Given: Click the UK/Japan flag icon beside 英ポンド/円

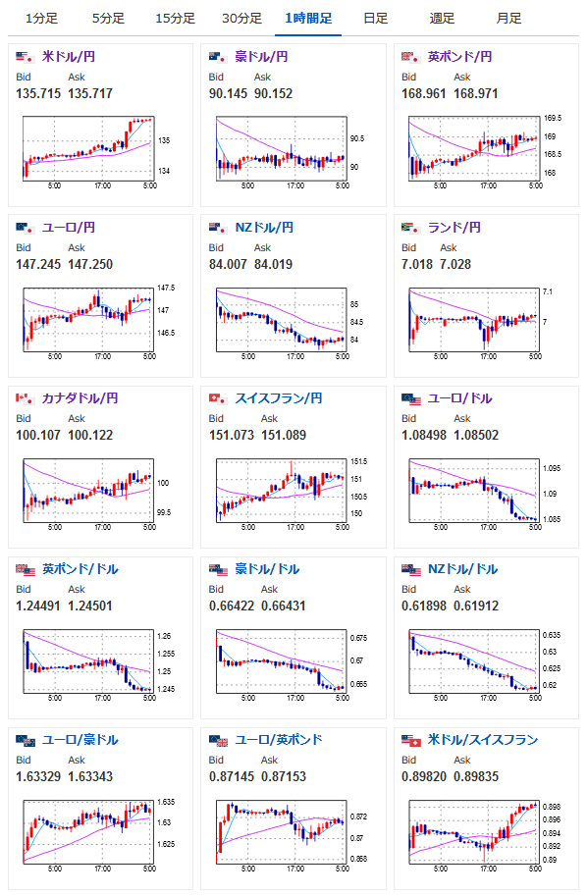Looking at the screenshot, I should pos(411,57).
